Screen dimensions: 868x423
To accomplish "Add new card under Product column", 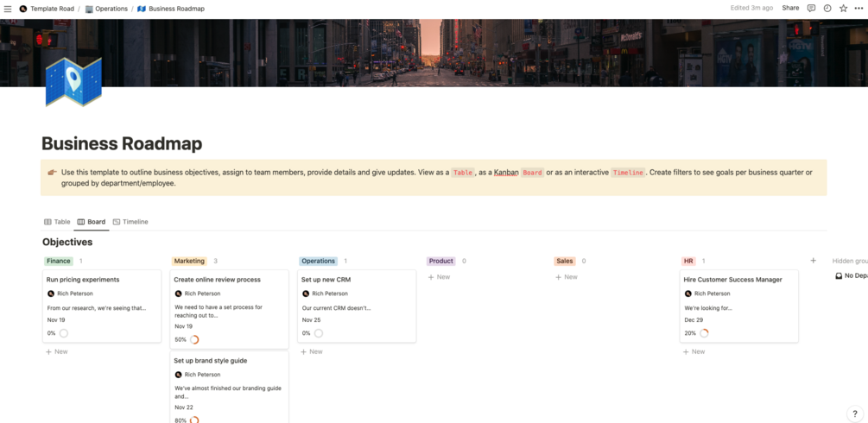I will (439, 277).
